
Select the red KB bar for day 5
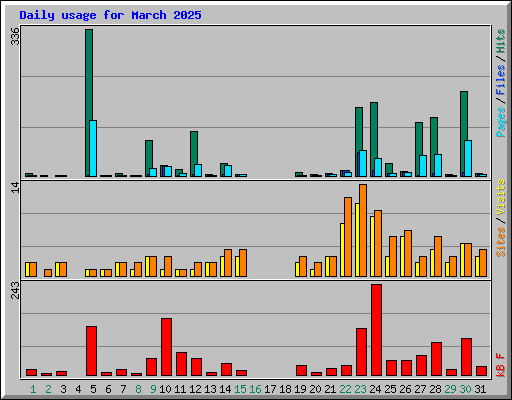[x=91, y=351]
